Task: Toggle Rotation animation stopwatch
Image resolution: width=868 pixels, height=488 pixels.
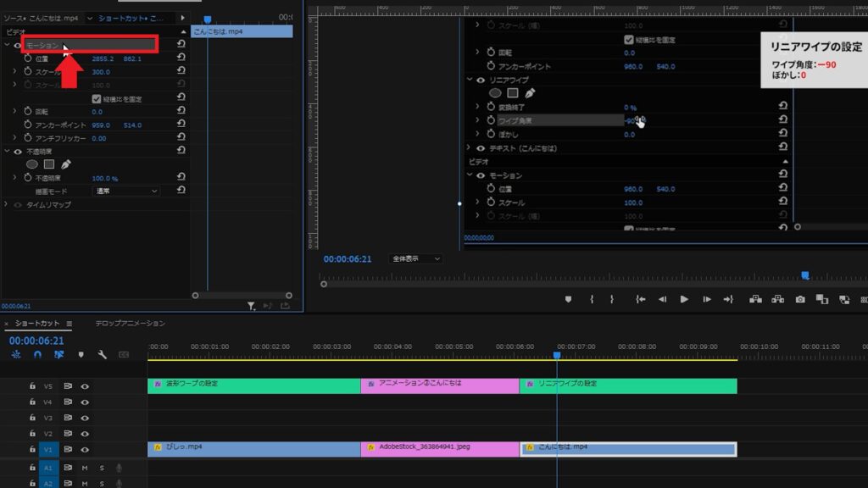Action: 28,111
